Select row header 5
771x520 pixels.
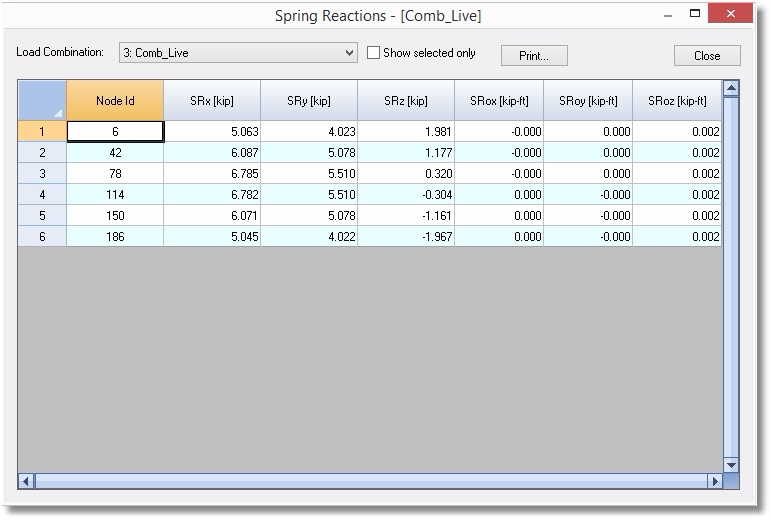click(42, 215)
